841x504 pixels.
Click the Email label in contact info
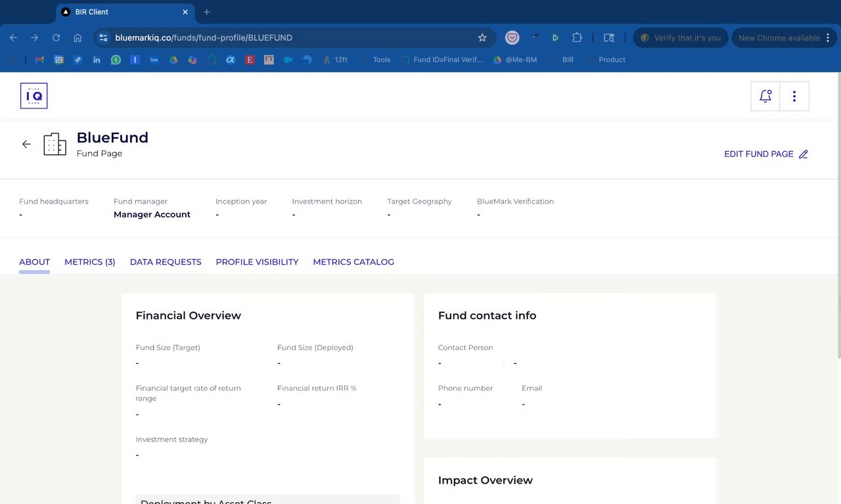tap(532, 388)
